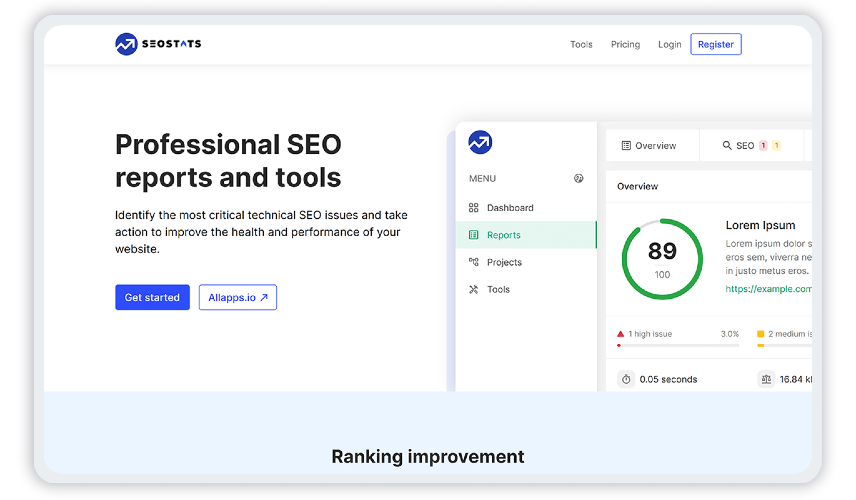Click the Reports table icon in sidebar
The width and height of the screenshot is (856, 500).
473,235
